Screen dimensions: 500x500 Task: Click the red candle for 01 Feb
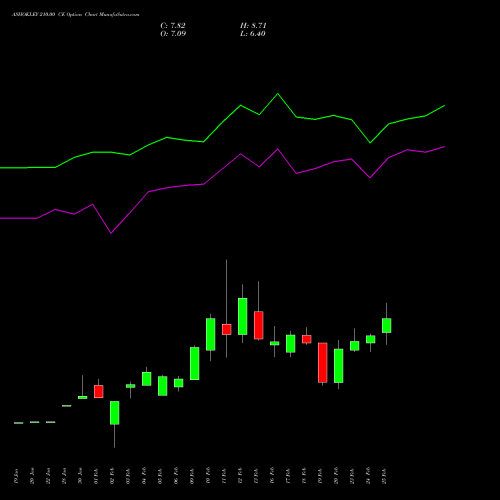[99, 391]
